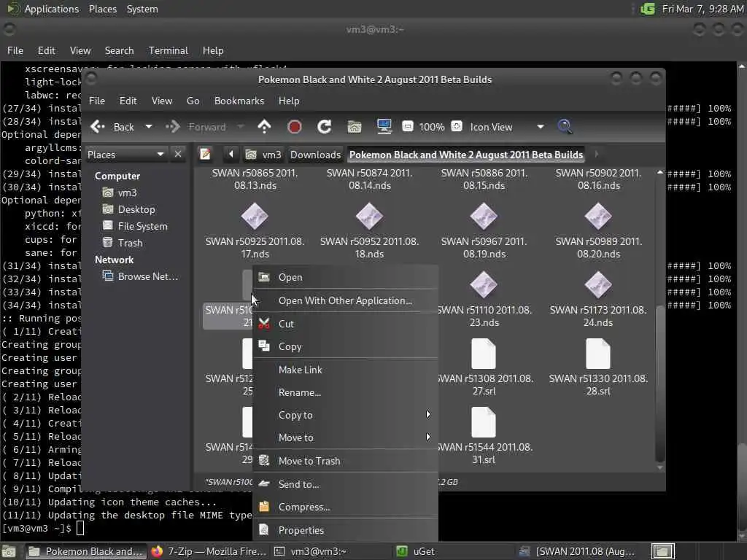Jump to vm3 in the path bar
Screen dimensions: 747x560
(263, 155)
